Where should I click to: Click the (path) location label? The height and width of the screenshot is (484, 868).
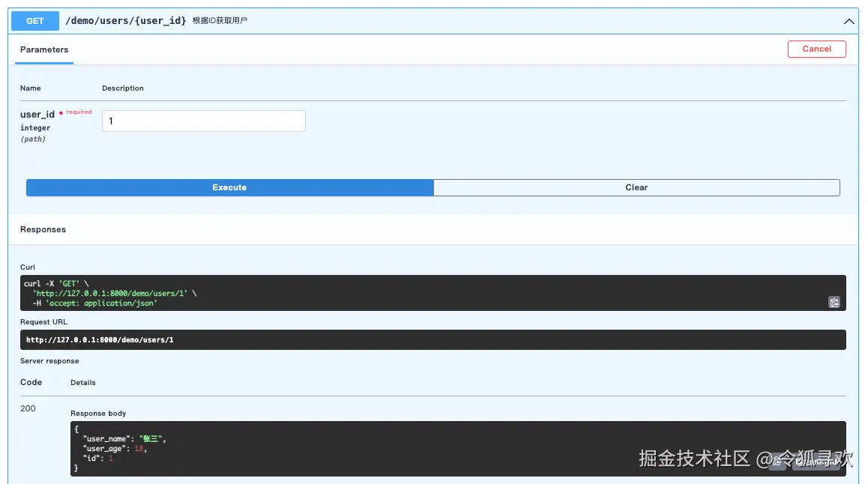[33, 139]
